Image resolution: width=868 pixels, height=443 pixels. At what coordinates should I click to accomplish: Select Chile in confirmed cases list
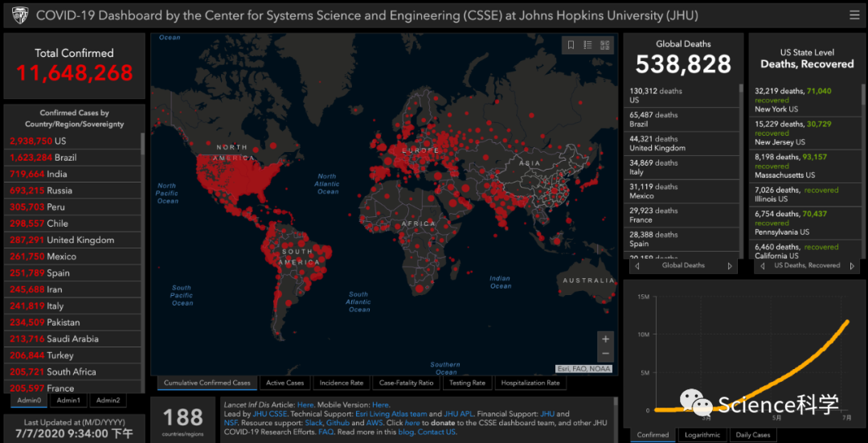point(73,224)
